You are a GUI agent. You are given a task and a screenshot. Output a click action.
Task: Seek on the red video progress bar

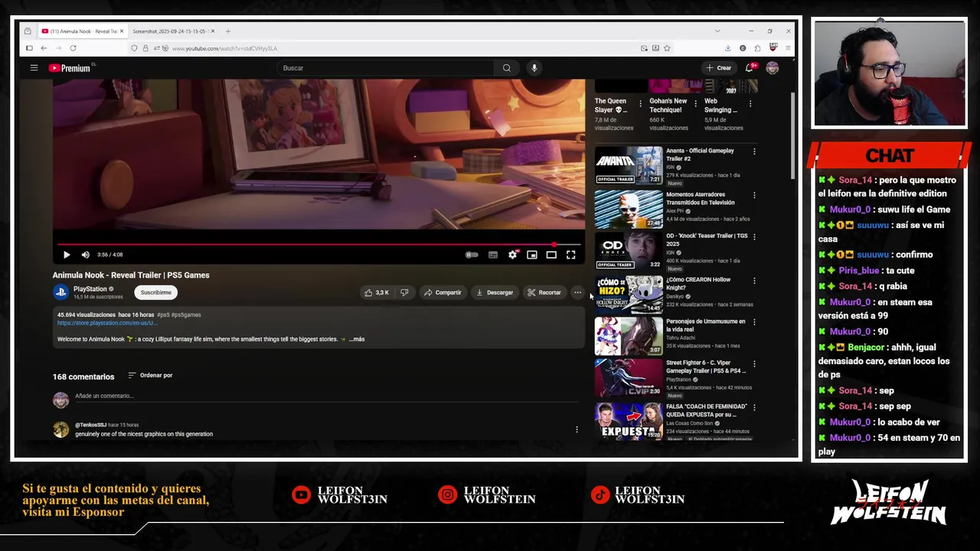(x=318, y=245)
